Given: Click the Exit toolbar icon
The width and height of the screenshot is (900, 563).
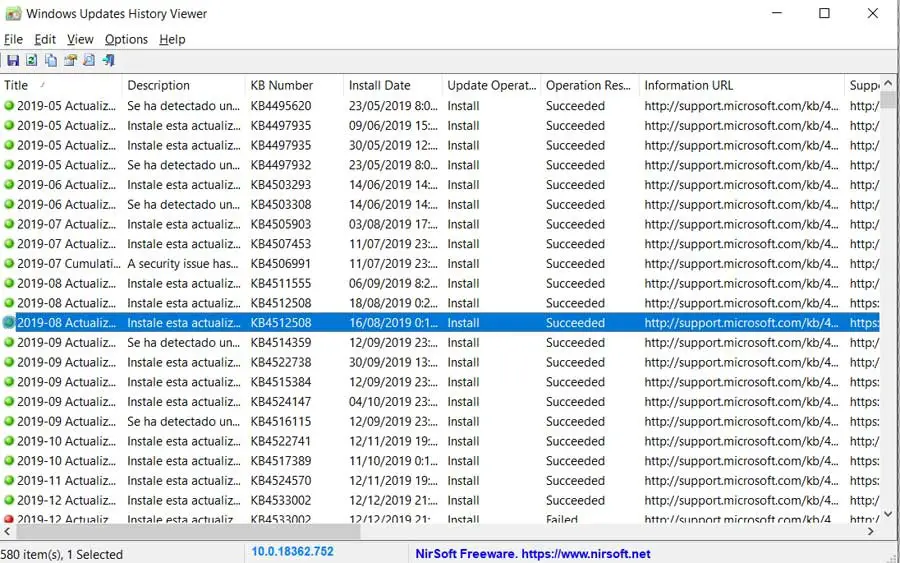Looking at the screenshot, I should 108,60.
